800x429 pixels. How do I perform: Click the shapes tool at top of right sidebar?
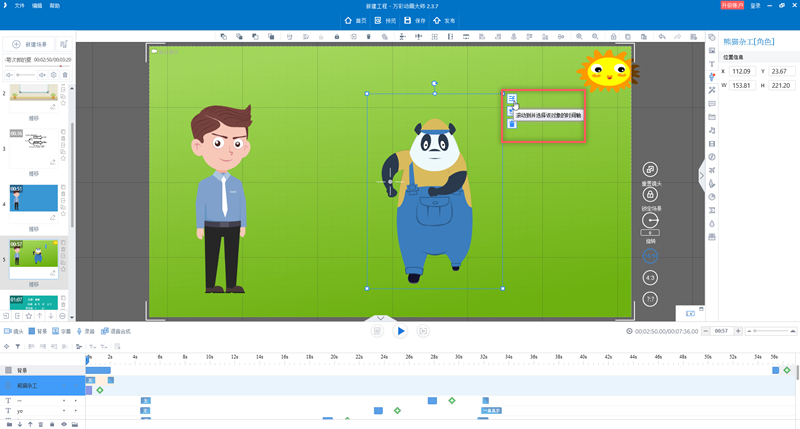(712, 37)
